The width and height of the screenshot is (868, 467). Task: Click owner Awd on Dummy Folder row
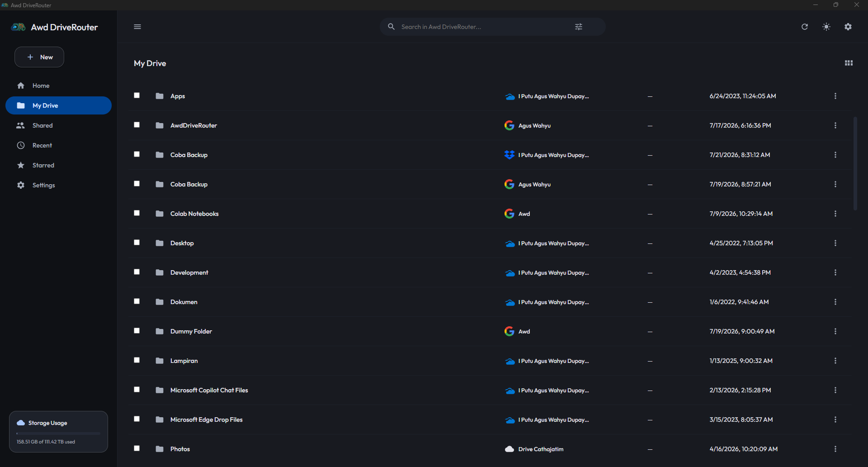point(524,331)
